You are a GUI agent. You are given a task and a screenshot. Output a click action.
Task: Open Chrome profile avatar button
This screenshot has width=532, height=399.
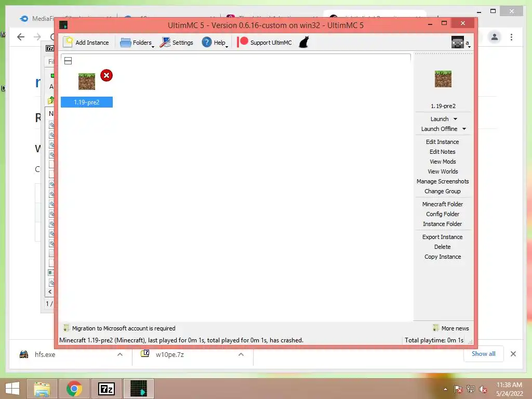point(495,37)
